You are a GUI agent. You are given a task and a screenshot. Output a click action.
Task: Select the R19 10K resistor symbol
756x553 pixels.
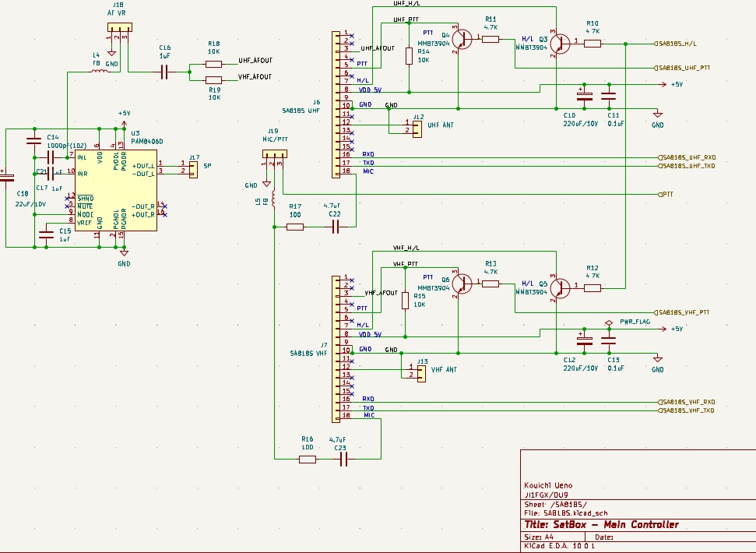[213, 80]
